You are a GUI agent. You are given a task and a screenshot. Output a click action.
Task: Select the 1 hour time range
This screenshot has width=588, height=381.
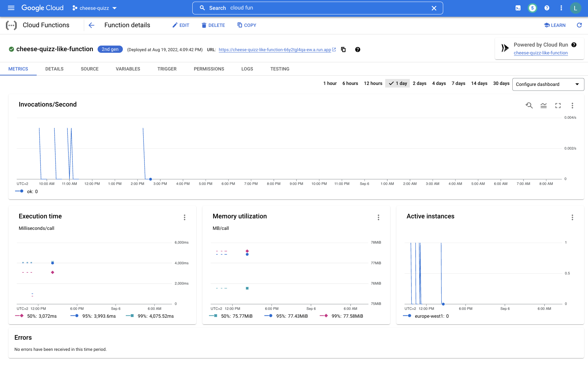pos(330,83)
